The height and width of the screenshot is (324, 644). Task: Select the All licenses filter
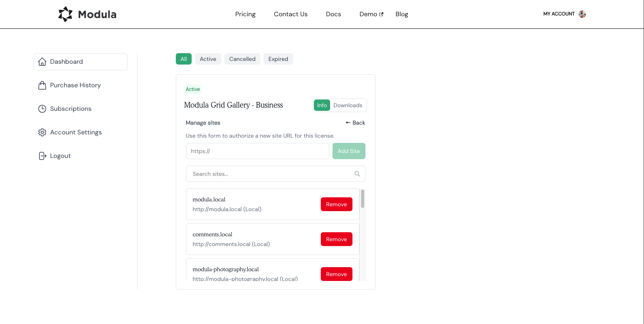184,59
